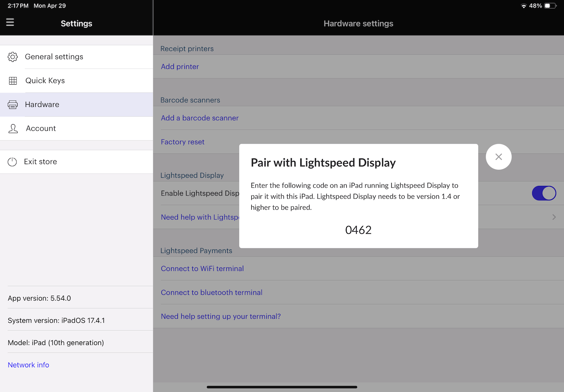Click the Add printer link
The width and height of the screenshot is (564, 392).
tap(180, 66)
